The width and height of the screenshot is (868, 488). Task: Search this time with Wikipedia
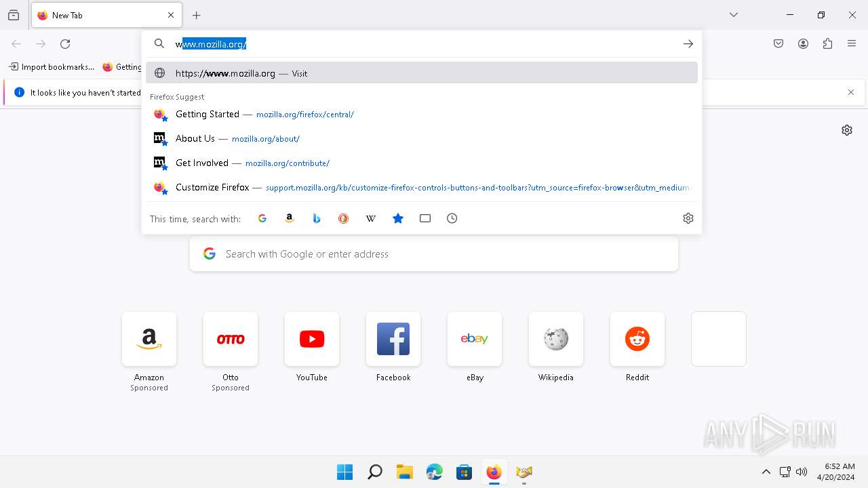pyautogui.click(x=371, y=218)
